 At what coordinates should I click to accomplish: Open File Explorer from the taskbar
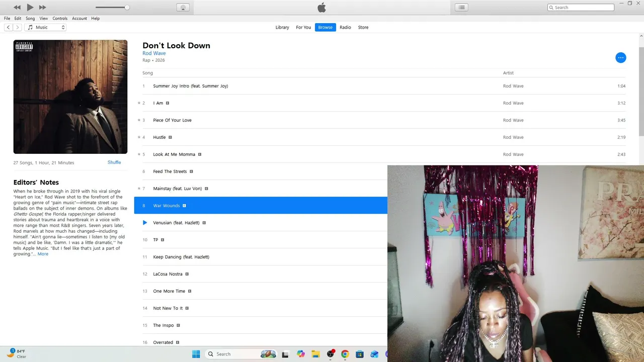(315, 354)
